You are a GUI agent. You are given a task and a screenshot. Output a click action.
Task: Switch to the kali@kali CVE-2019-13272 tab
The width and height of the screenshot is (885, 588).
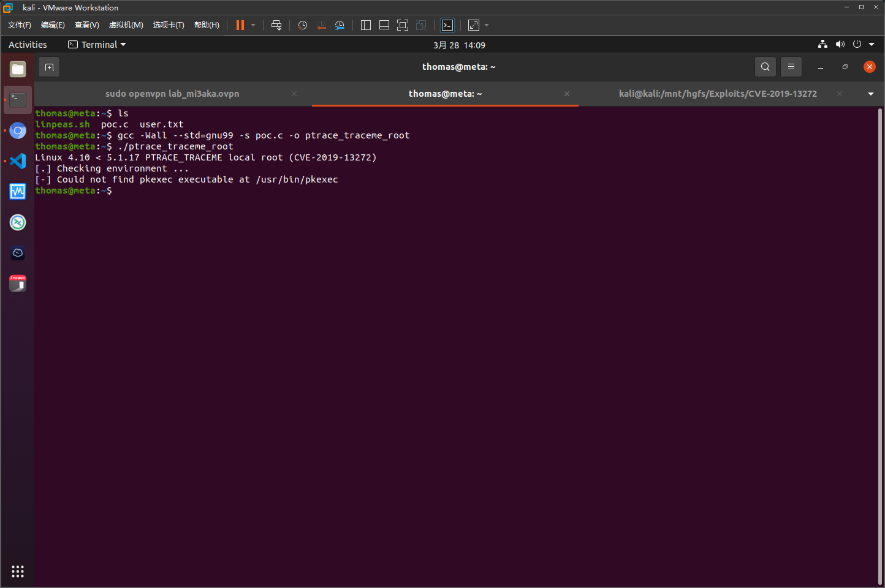click(x=718, y=94)
